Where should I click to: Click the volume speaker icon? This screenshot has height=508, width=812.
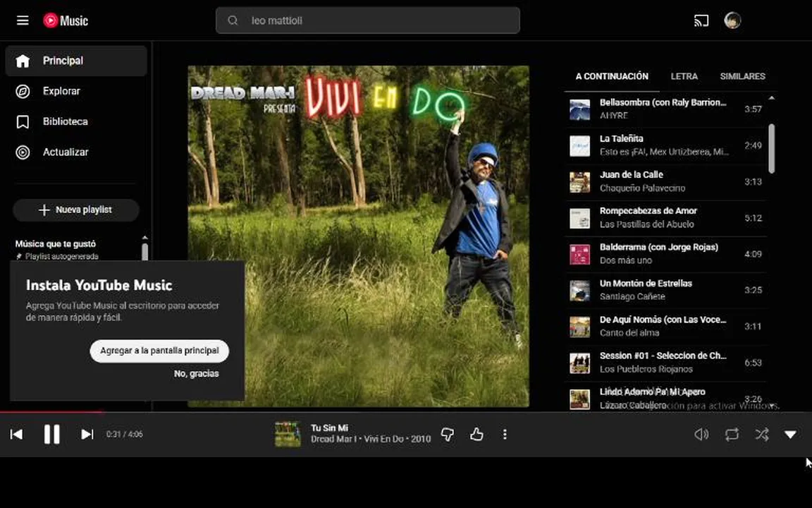pos(701,435)
